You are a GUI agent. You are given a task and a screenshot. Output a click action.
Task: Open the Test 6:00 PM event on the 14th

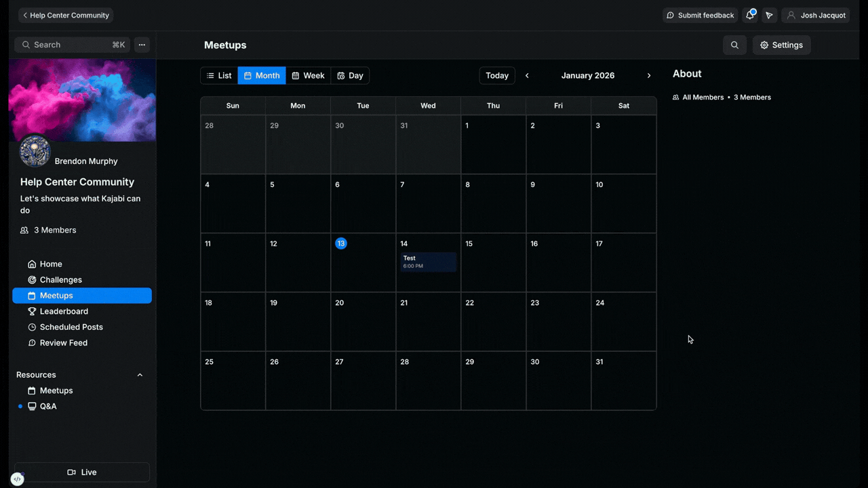tap(428, 262)
